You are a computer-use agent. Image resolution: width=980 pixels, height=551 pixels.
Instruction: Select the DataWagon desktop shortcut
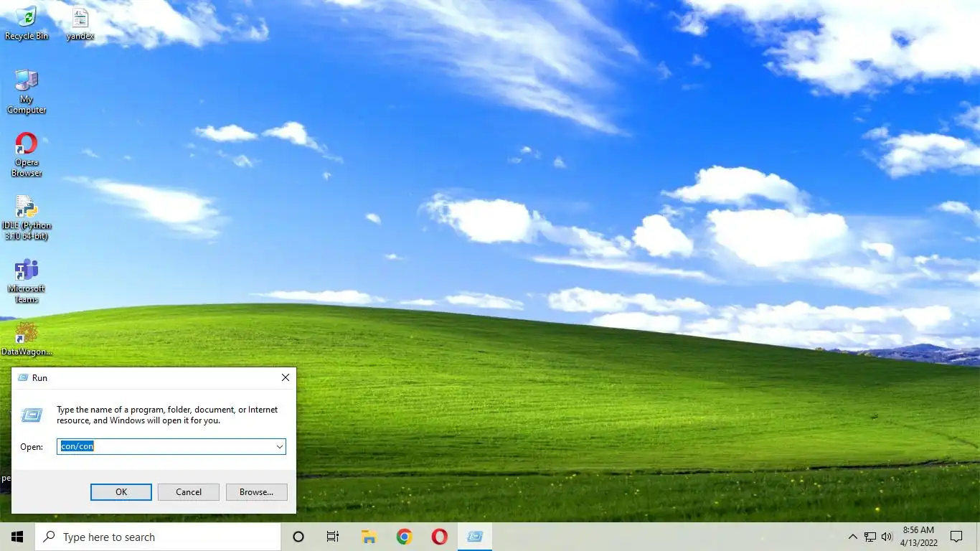pyautogui.click(x=27, y=339)
